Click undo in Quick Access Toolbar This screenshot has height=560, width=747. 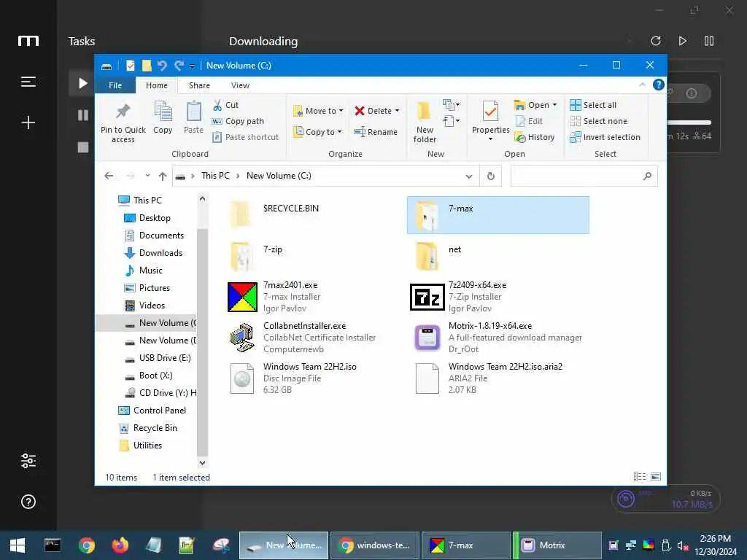162,66
